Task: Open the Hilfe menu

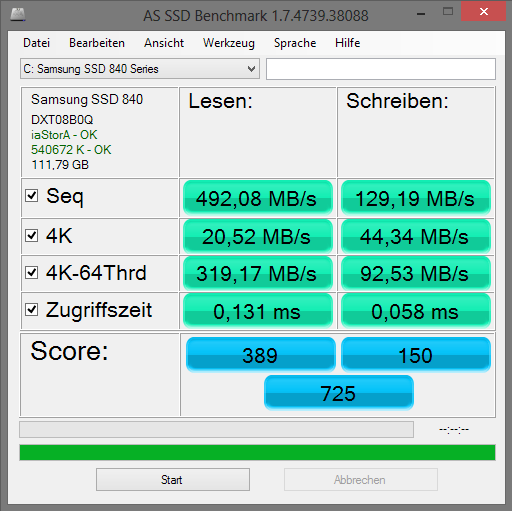Action: tap(348, 43)
